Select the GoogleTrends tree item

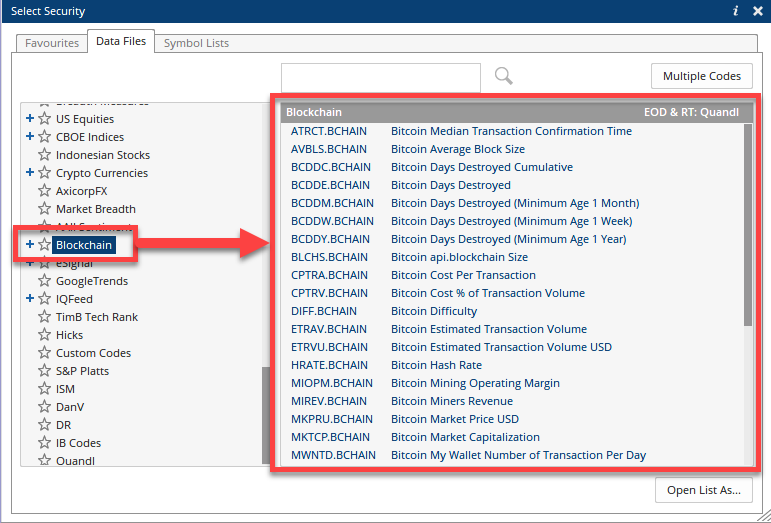[x=92, y=281]
